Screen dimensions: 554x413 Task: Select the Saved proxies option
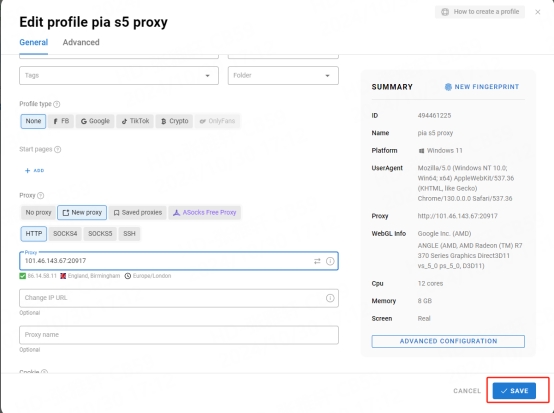(x=137, y=213)
